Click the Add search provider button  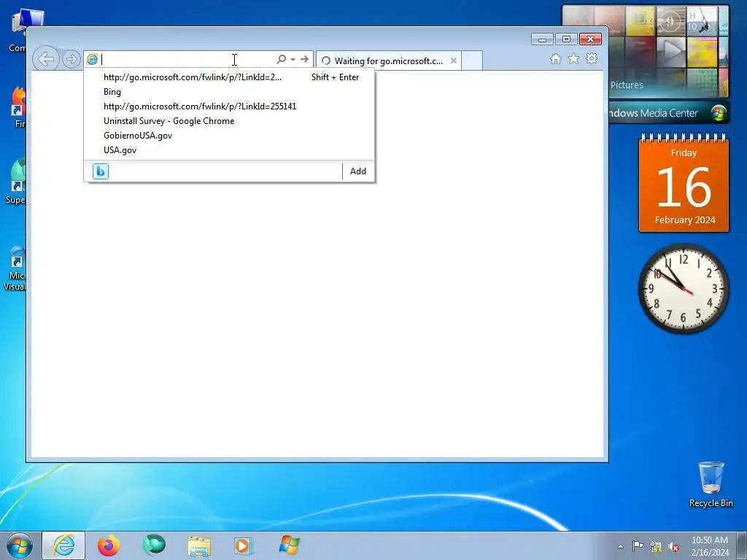coord(357,171)
